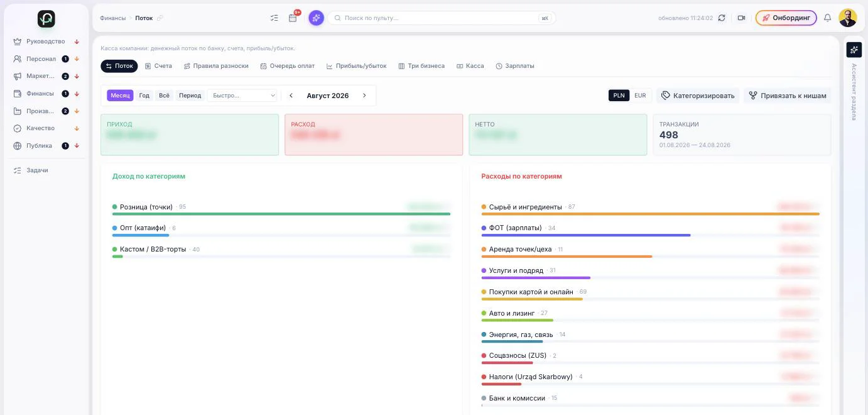Switch to the Прибыль/убыток tab
Screen dimensions: 868x415
pyautogui.click(x=357, y=66)
